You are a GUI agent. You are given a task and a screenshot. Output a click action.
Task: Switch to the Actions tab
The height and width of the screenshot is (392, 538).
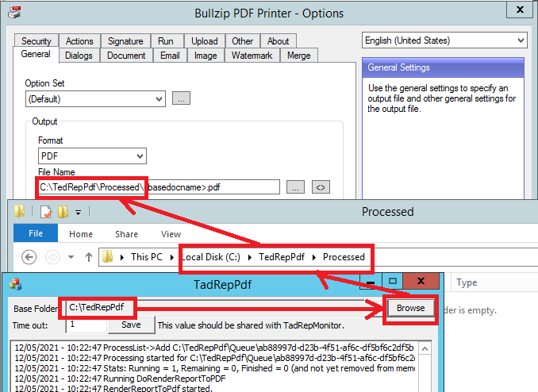click(x=79, y=41)
